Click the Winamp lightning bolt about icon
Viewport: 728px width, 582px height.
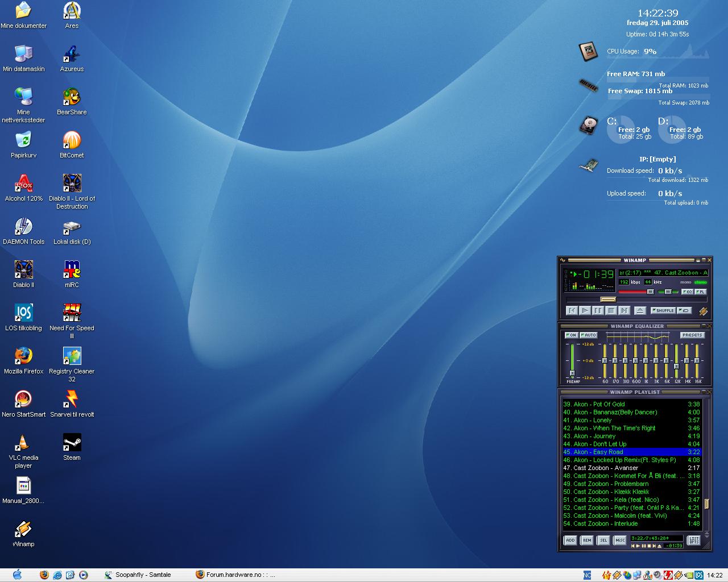click(x=703, y=311)
